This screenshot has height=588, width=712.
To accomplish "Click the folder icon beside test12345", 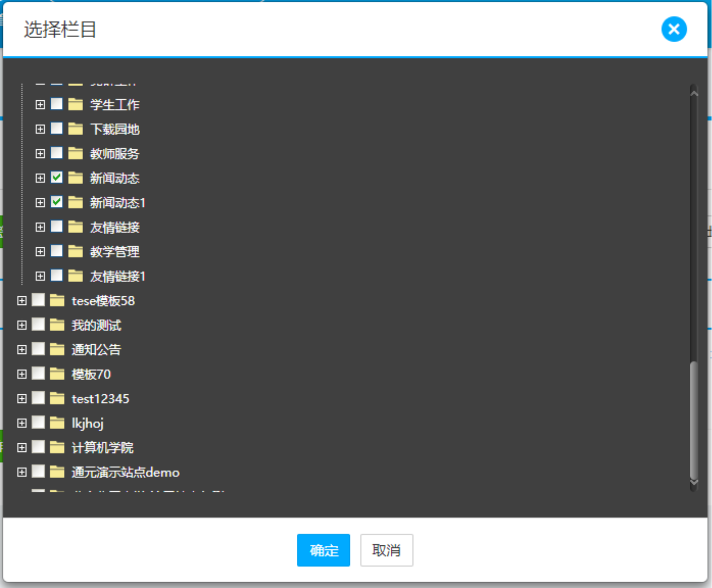I will (57, 398).
